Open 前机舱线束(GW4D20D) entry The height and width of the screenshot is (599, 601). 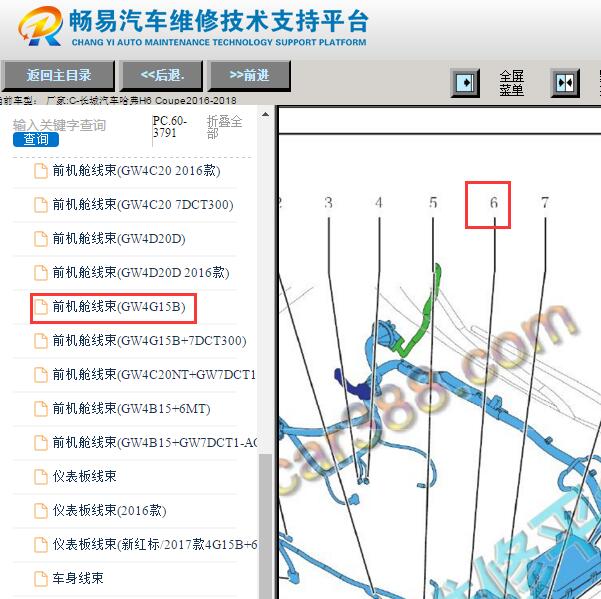pos(119,239)
